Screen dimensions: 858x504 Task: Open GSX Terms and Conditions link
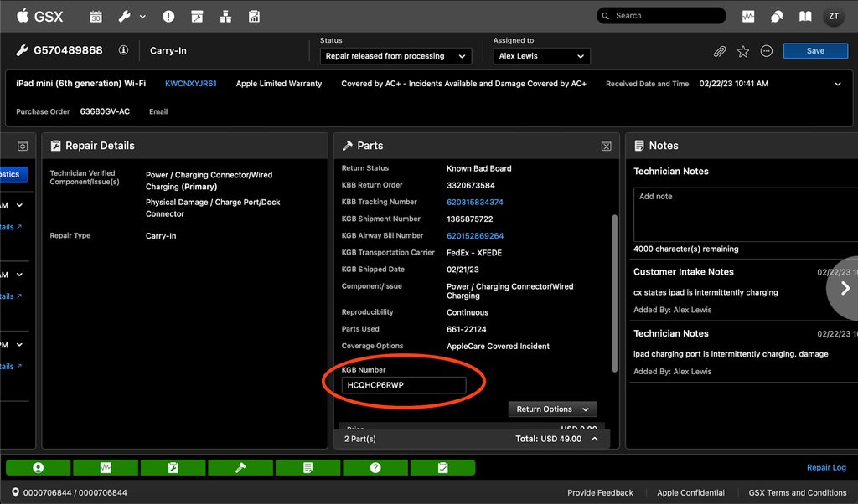[x=798, y=492]
